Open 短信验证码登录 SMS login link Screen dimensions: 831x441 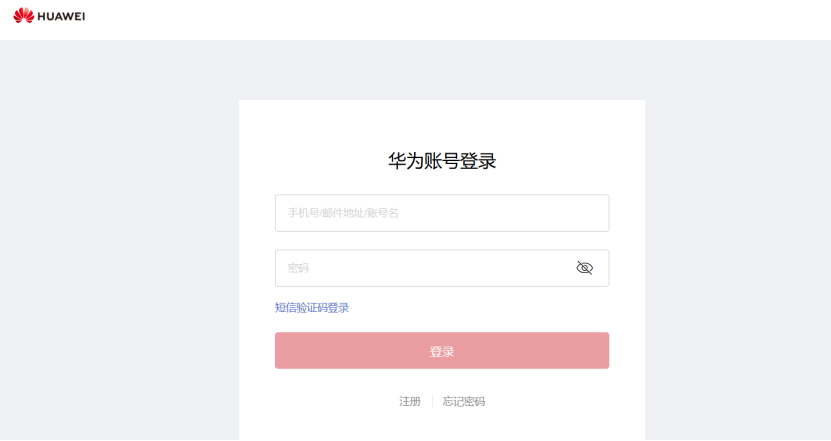pyautogui.click(x=312, y=308)
